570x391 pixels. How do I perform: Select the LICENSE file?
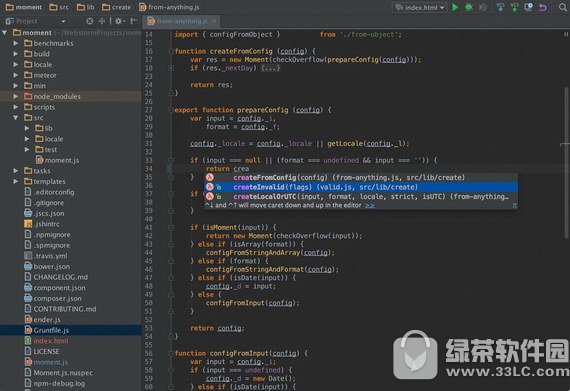[42, 351]
